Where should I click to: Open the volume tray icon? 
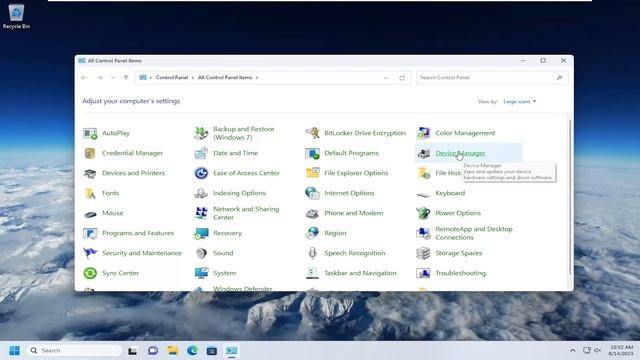pyautogui.click(x=598, y=351)
